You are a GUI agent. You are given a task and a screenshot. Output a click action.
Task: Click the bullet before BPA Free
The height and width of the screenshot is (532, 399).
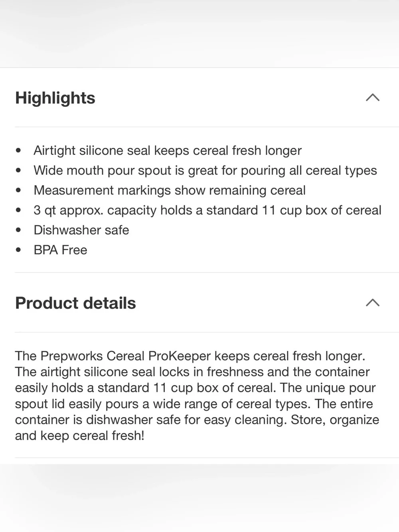coord(18,250)
